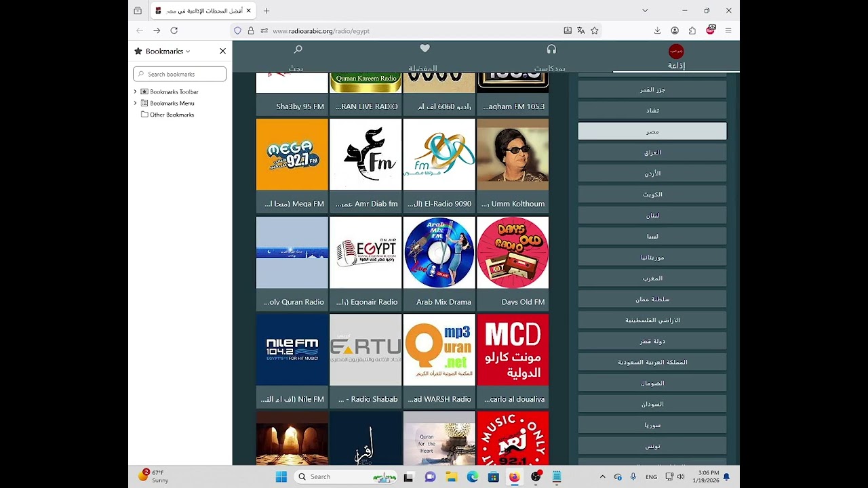The height and width of the screenshot is (488, 868).
Task: Select country الصومال in list
Action: 652,383
